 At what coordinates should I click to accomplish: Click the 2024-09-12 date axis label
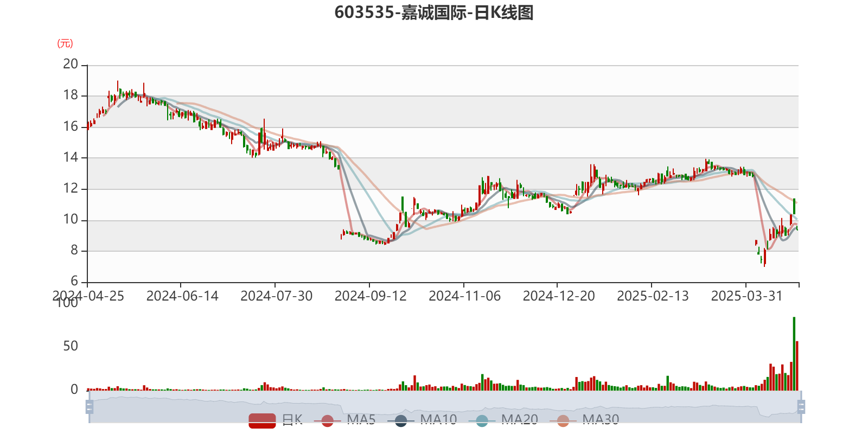[x=371, y=296]
